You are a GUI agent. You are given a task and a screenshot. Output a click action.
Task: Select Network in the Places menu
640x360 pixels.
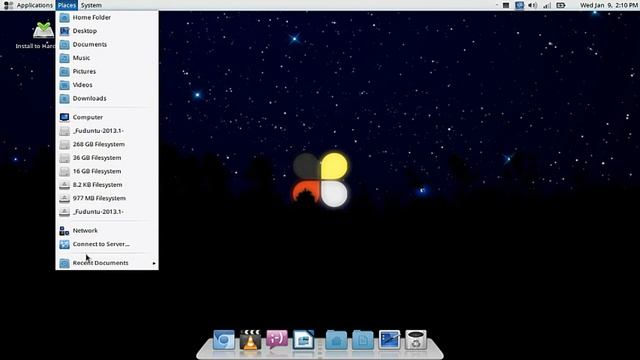pyautogui.click(x=107, y=231)
